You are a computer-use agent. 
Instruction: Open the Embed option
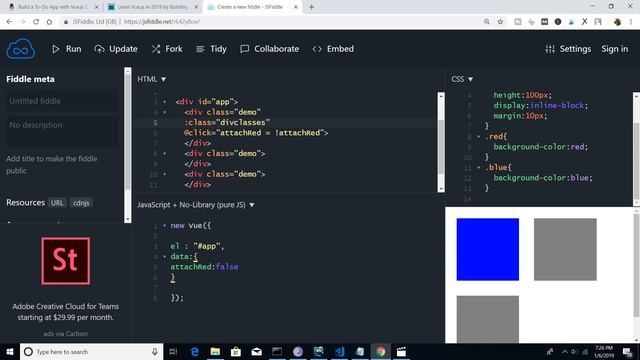(x=333, y=49)
